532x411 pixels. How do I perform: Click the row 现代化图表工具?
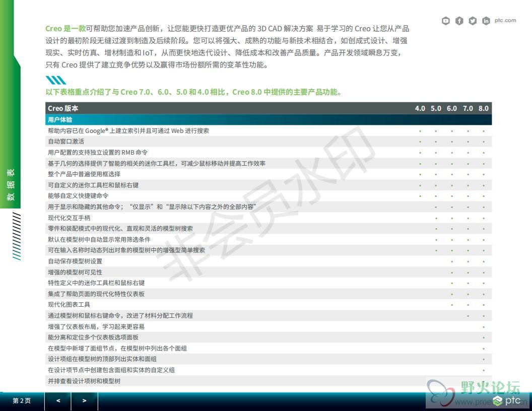[x=269, y=305]
